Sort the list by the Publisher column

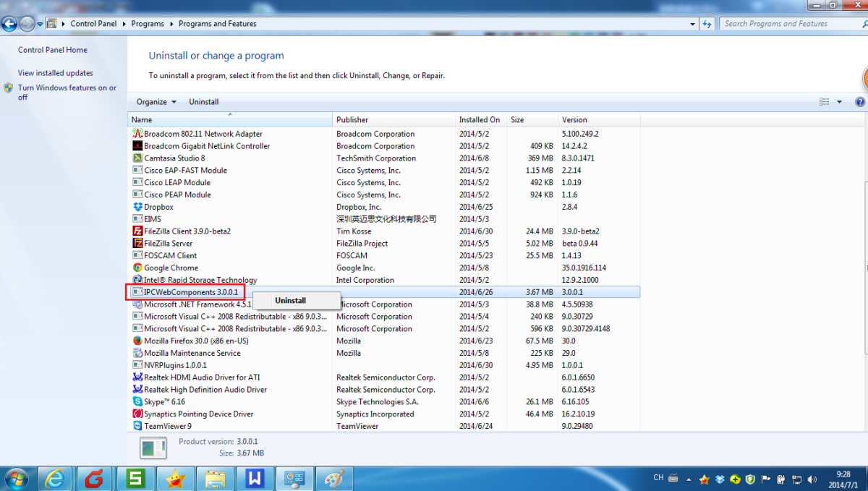[393, 119]
